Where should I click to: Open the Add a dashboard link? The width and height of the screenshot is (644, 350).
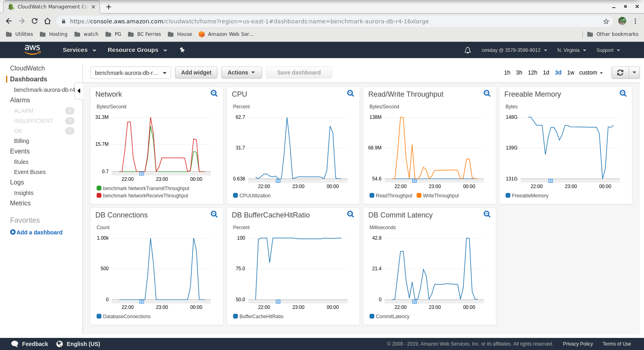point(39,232)
